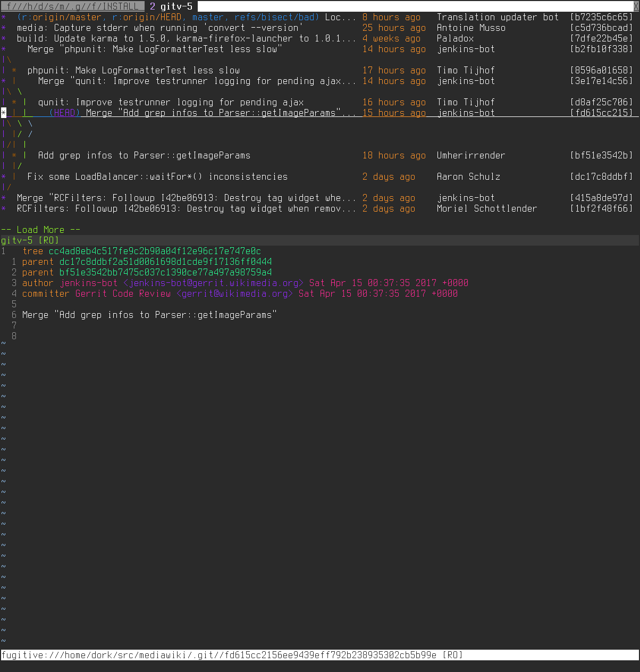This screenshot has width=640, height=672.
Task: Follow first parent hash dc17c8ddbf2a51d0061698d1cde9f17136ff0444
Action: coord(165,262)
